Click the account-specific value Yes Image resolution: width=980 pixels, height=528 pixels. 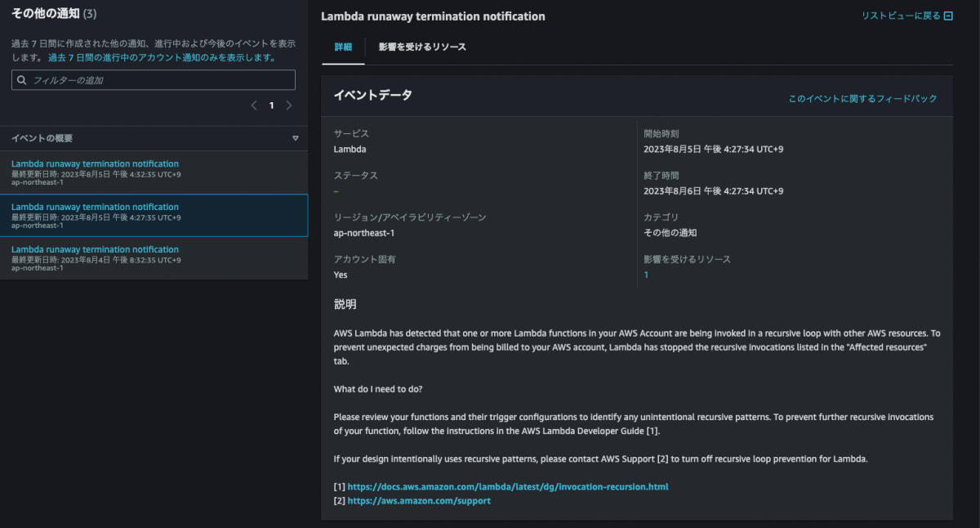(x=341, y=275)
